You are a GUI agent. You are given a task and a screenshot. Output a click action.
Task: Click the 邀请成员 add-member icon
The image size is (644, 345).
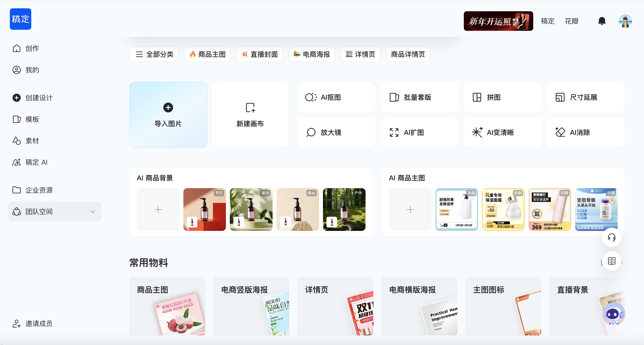16,323
